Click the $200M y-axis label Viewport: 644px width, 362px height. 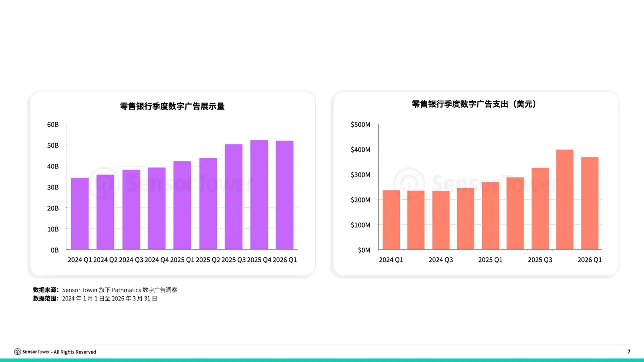[361, 200]
